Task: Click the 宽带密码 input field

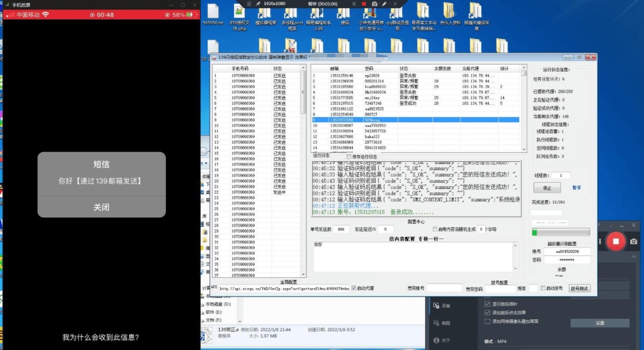Action: [500, 288]
